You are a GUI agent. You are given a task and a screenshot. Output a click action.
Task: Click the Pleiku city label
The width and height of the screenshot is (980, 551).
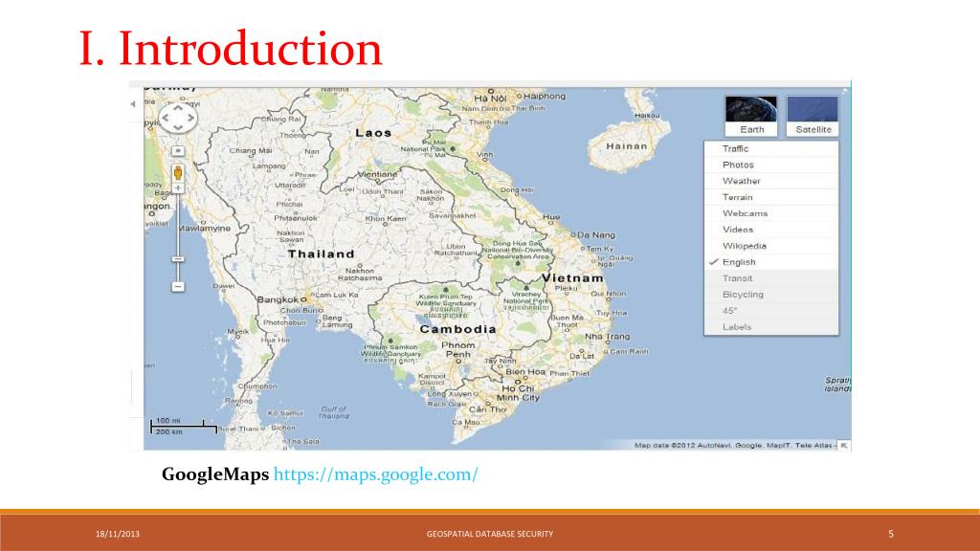point(566,289)
